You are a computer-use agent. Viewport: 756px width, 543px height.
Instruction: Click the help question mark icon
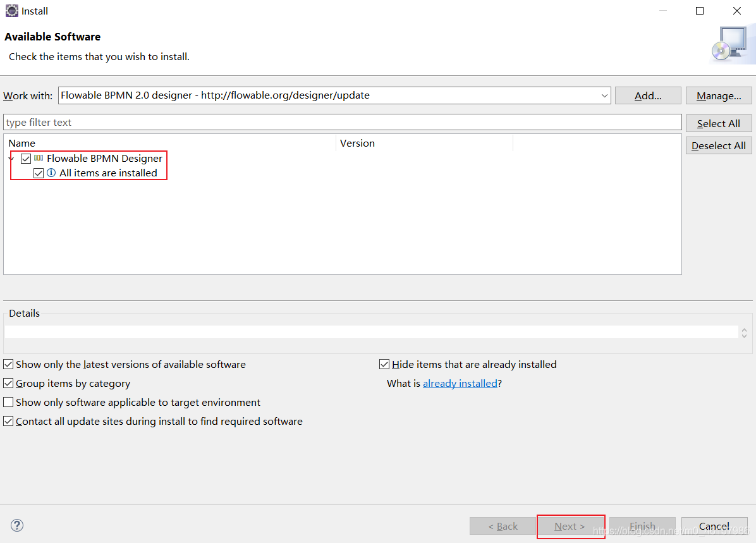pyautogui.click(x=16, y=525)
